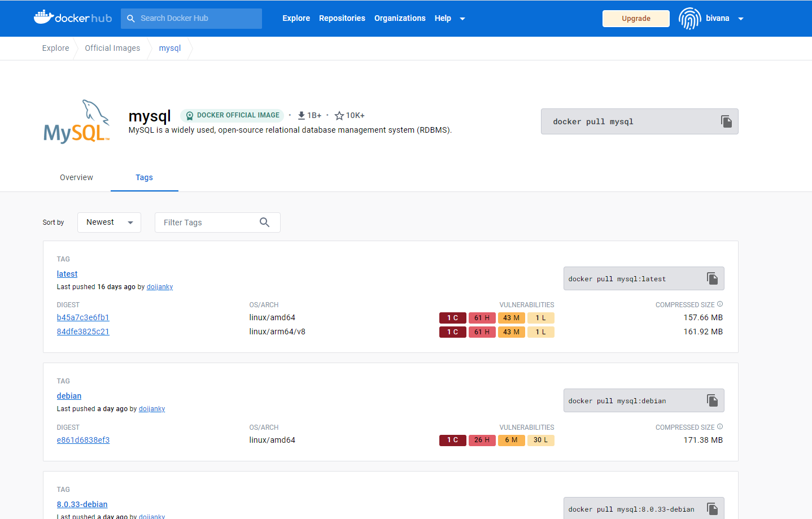Click the search magnifier icon in the header
812x519 pixels.
131,19
